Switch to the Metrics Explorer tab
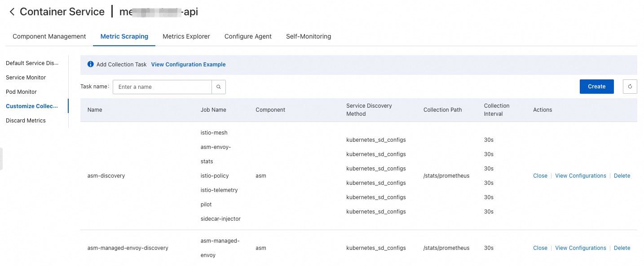This screenshot has width=644, height=266. point(186,36)
